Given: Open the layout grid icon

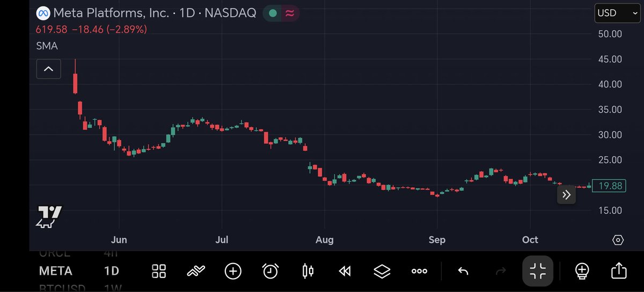Looking at the screenshot, I should coord(159,271).
